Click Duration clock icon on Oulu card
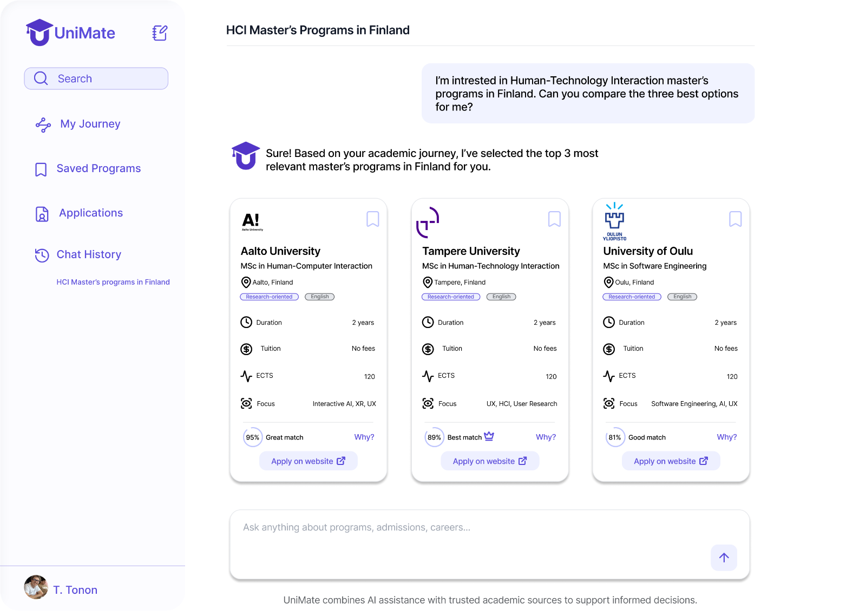This screenshot has width=866, height=616. (x=609, y=322)
